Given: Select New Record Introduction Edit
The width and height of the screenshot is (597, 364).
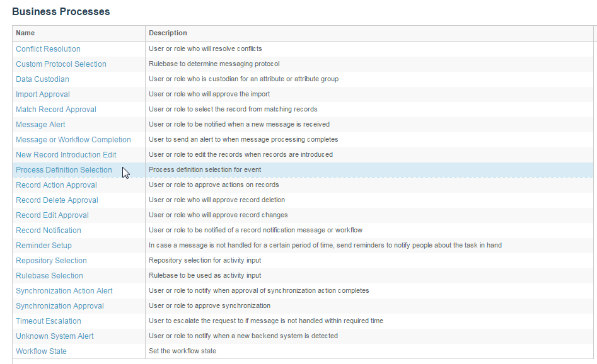Looking at the screenshot, I should pos(66,155).
